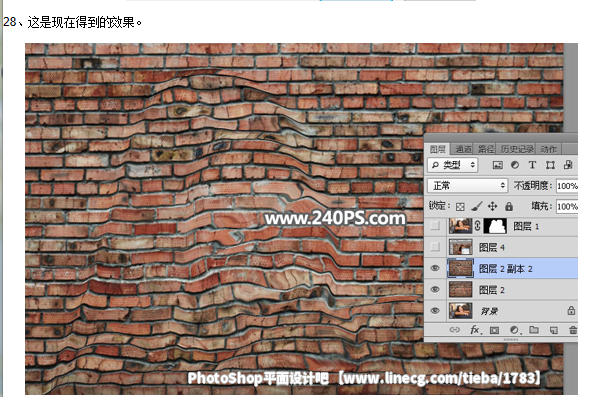
Task: Filter layers by smart object icon
Action: (x=568, y=165)
